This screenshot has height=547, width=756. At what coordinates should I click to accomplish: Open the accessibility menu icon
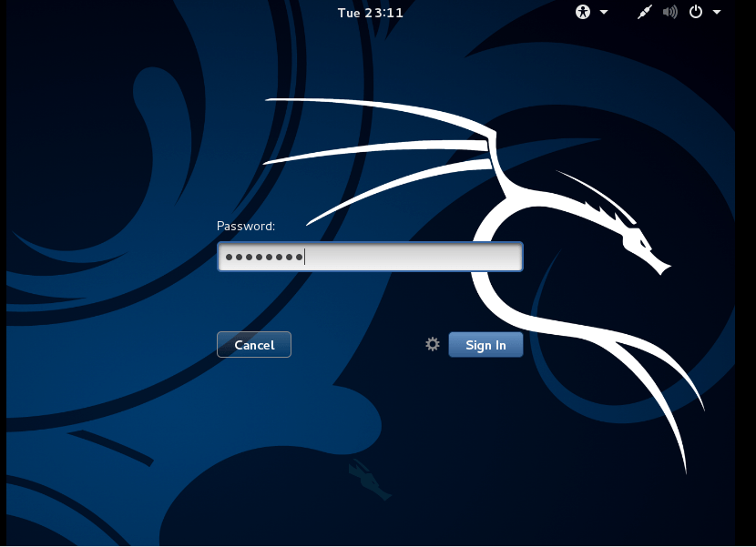(x=583, y=12)
